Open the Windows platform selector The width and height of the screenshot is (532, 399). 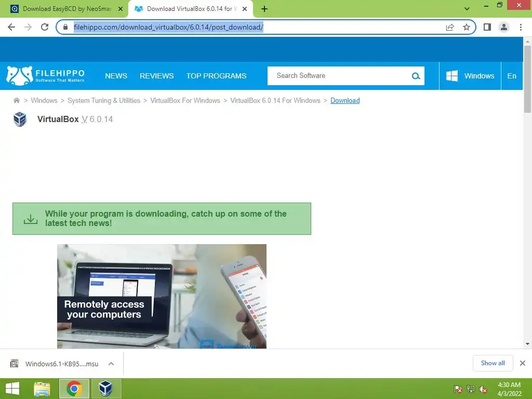click(470, 76)
